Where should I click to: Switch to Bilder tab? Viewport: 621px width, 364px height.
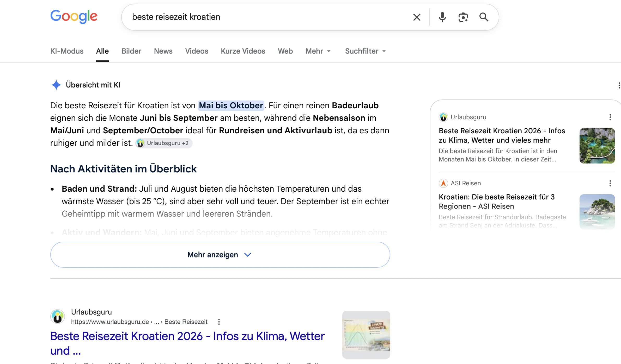[131, 51]
